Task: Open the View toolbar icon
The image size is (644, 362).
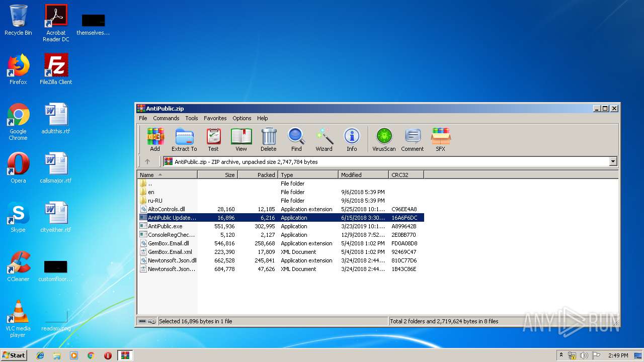Action: 242,139
